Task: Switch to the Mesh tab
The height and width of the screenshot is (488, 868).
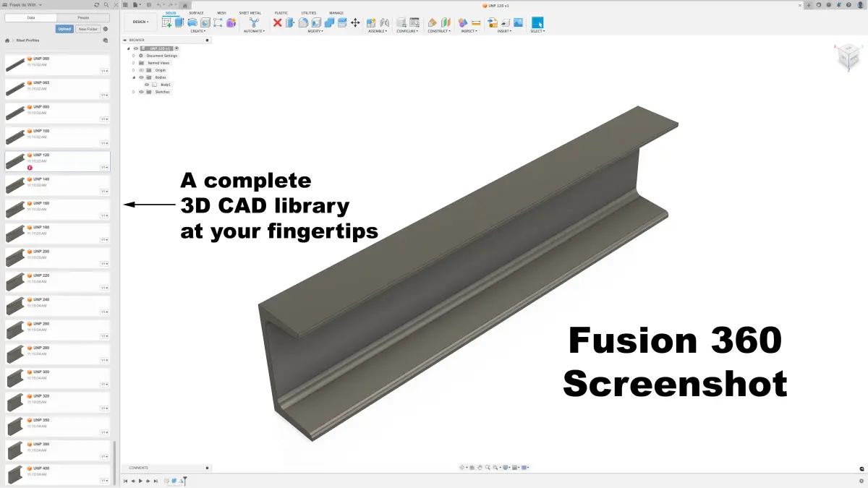Action: (x=221, y=13)
